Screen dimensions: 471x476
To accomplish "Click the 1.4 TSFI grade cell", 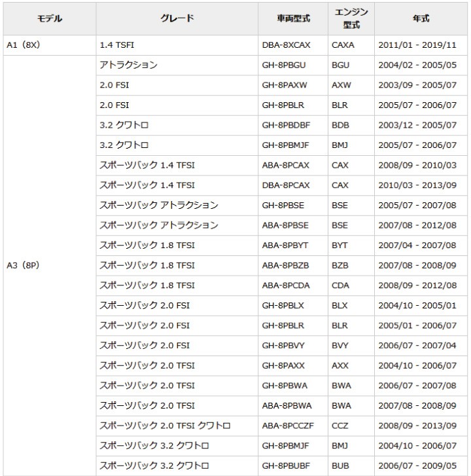I will pos(177,45).
